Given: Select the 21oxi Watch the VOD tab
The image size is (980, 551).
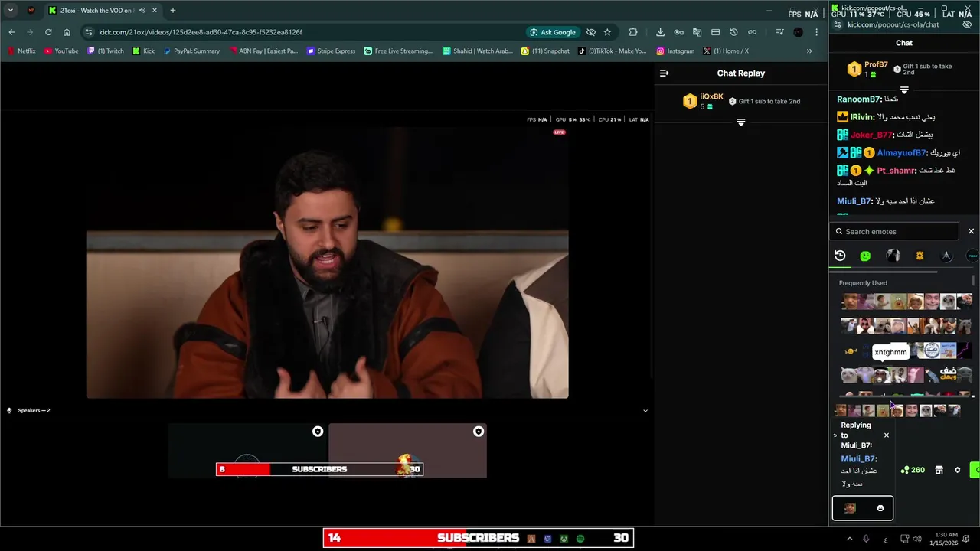Looking at the screenshot, I should [x=102, y=11].
